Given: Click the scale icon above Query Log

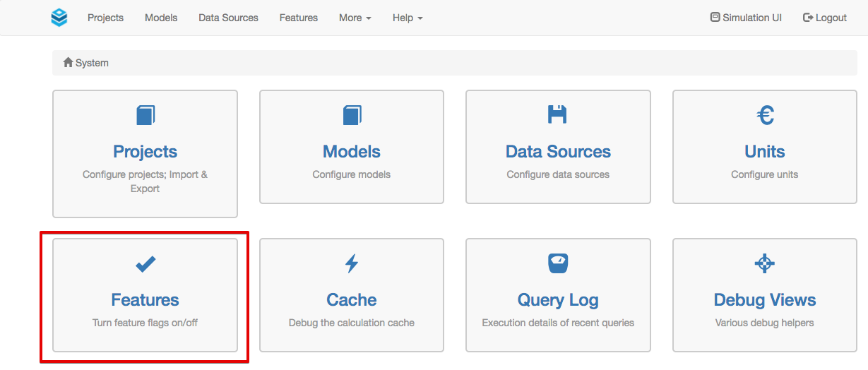Looking at the screenshot, I should (x=558, y=264).
